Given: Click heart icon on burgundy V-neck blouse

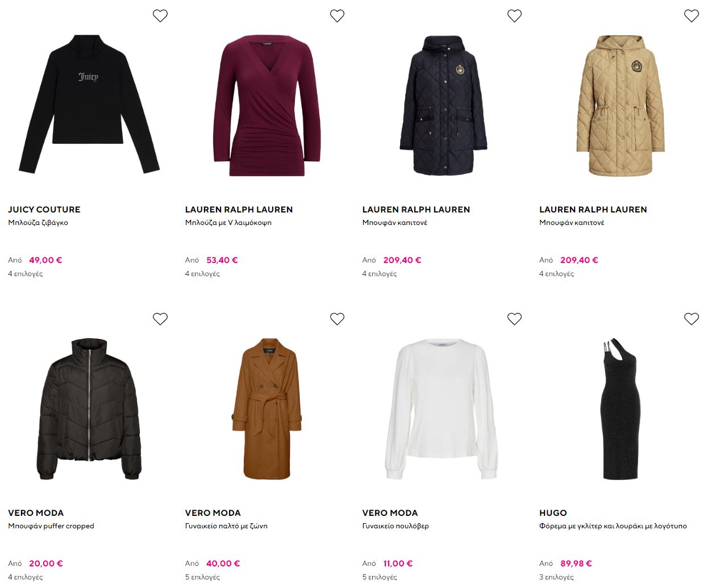Looking at the screenshot, I should 337,16.
